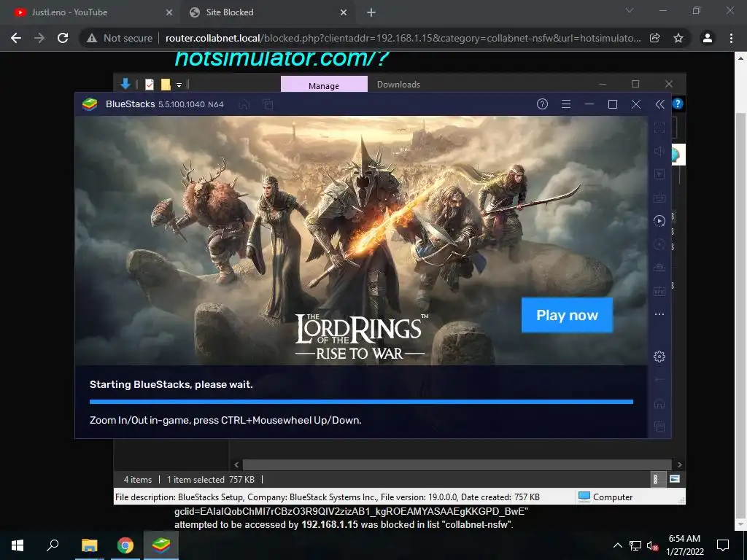Click the recent apps icon at sidebar bottom
Image resolution: width=747 pixels, height=560 pixels.
click(659, 427)
